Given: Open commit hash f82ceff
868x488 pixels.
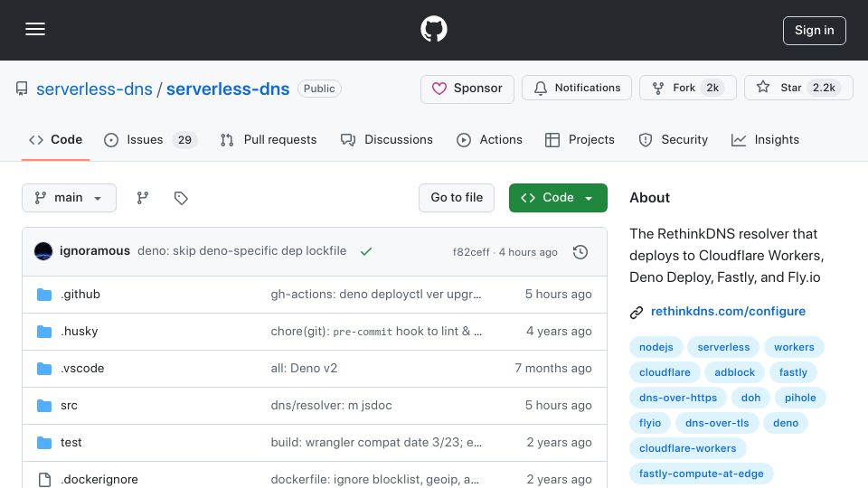Looking at the screenshot, I should click(x=471, y=252).
